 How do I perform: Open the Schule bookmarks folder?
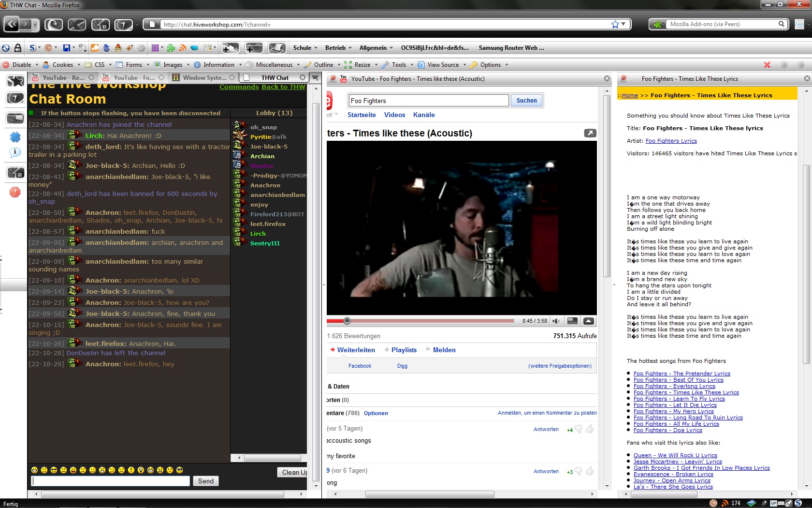pyautogui.click(x=305, y=48)
